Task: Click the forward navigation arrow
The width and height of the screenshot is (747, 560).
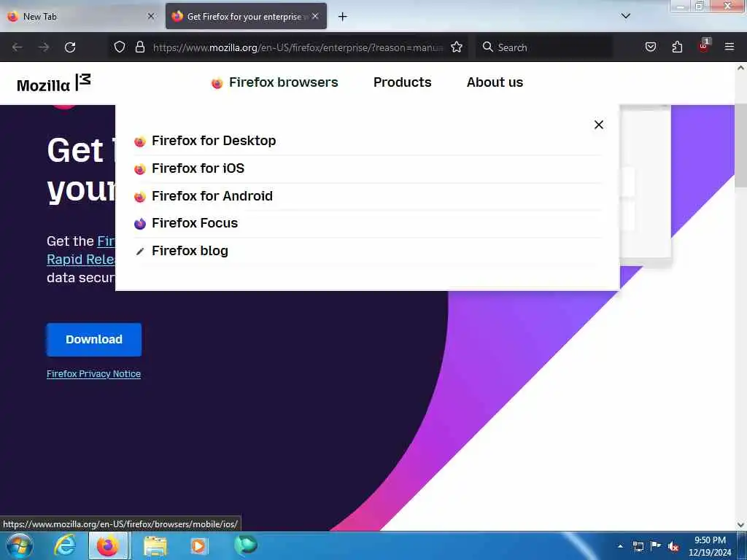Action: tap(44, 47)
